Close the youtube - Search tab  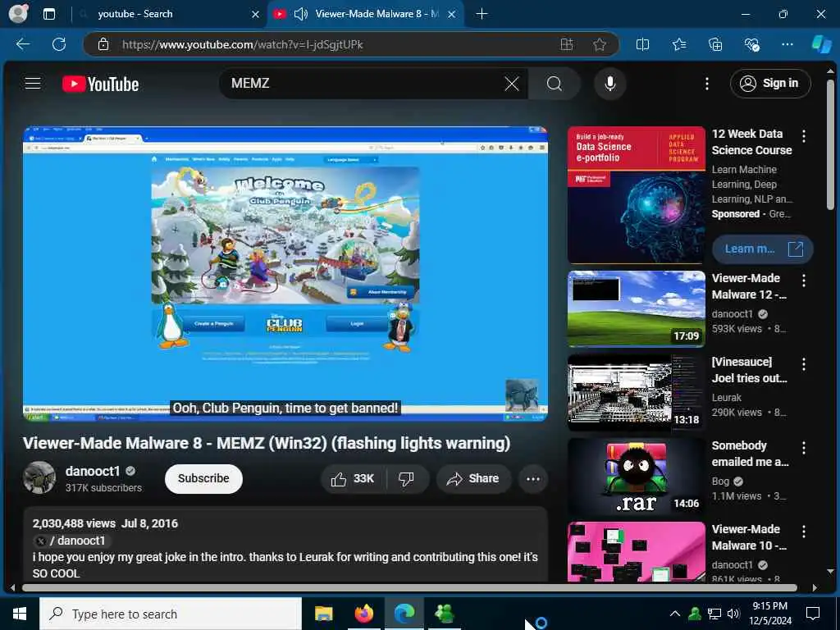tap(256, 15)
